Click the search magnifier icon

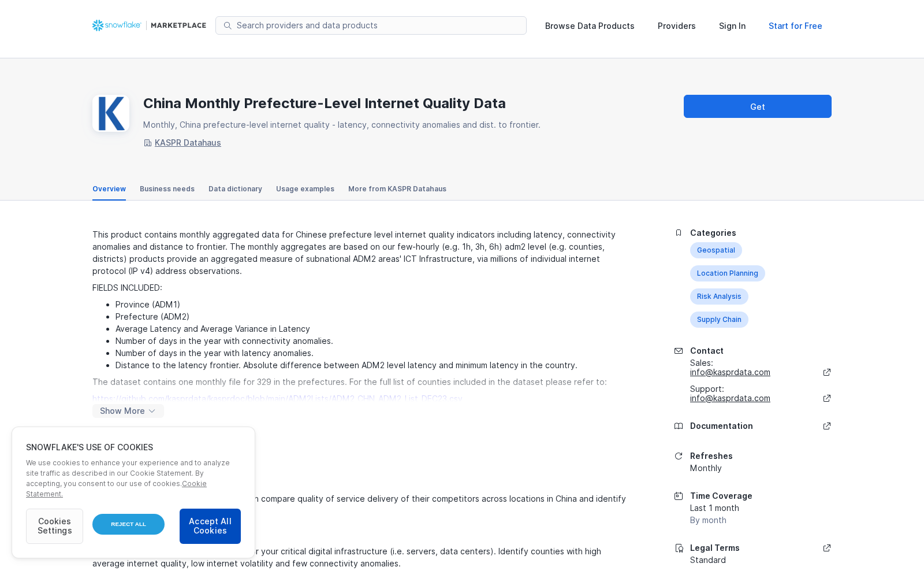pyautogui.click(x=228, y=25)
